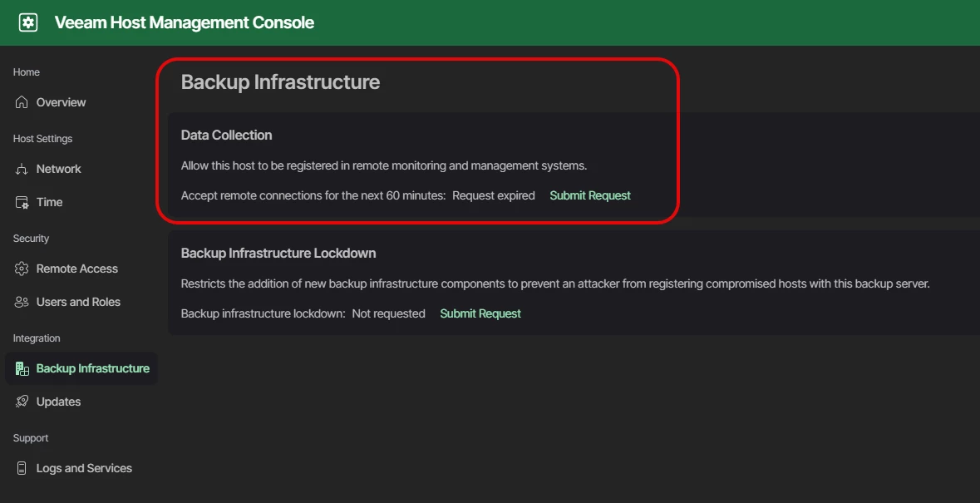Open the Overview page

61,102
